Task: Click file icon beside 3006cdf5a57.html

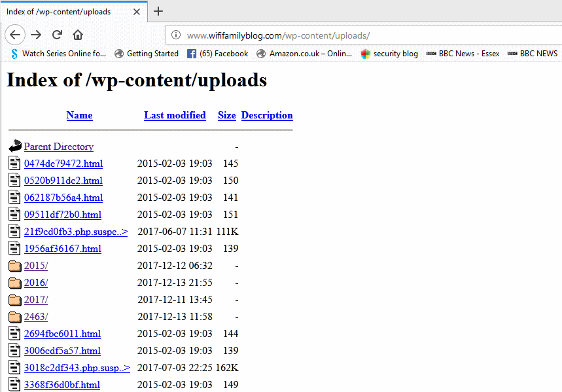Action: [14, 350]
